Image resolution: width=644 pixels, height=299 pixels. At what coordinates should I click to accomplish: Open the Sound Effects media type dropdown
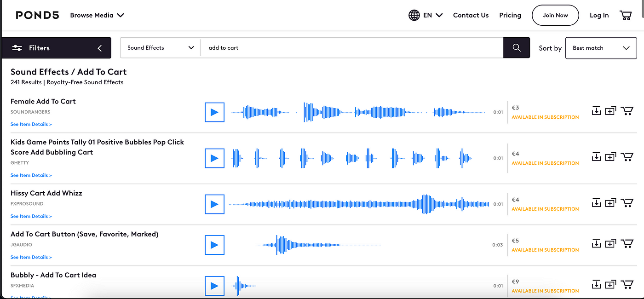point(160,47)
